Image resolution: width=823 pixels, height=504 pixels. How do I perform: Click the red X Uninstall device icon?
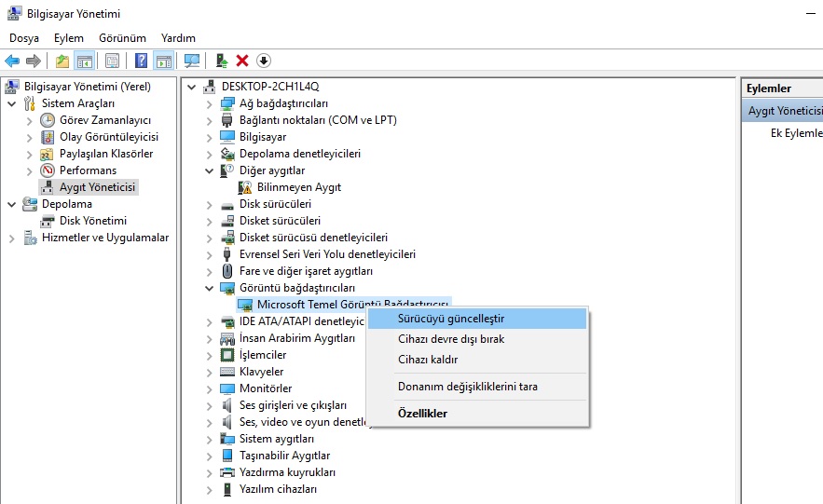[242, 61]
